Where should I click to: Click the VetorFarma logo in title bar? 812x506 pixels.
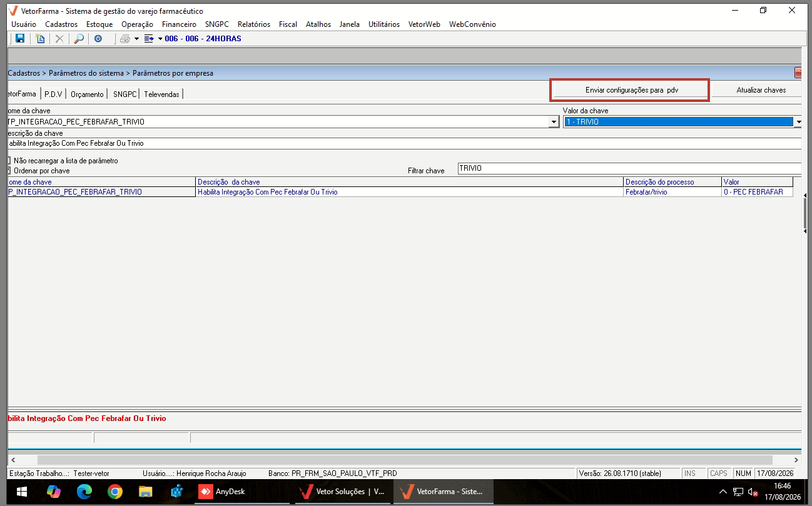13,11
